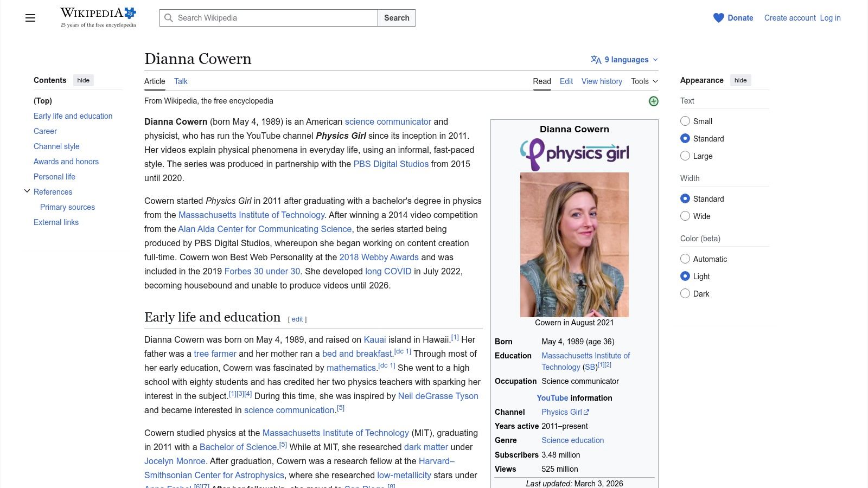Screen dimensions: 868x488
Task: Open the science communicator link
Action: (x=388, y=121)
